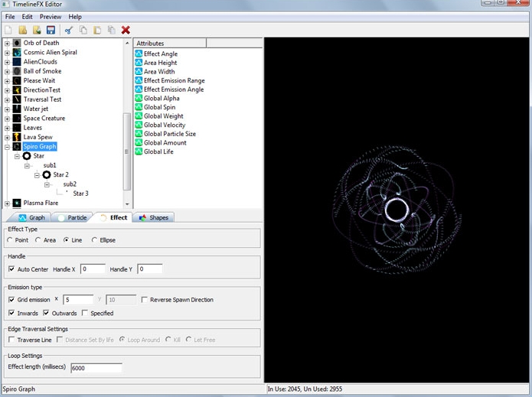Uncheck the Auto Center checkbox
532x397 pixels.
point(11,269)
